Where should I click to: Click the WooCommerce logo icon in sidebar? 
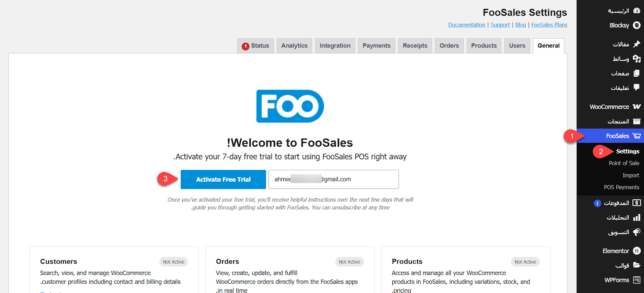click(x=636, y=107)
